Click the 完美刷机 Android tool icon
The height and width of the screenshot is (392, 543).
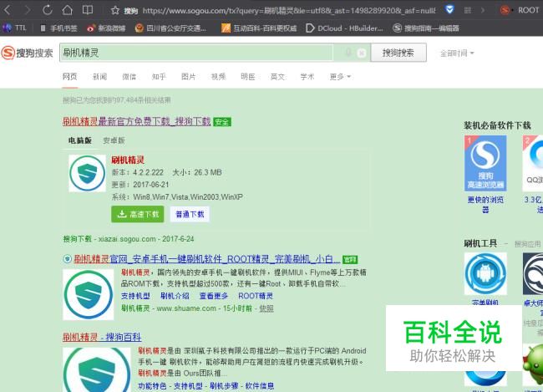point(485,274)
